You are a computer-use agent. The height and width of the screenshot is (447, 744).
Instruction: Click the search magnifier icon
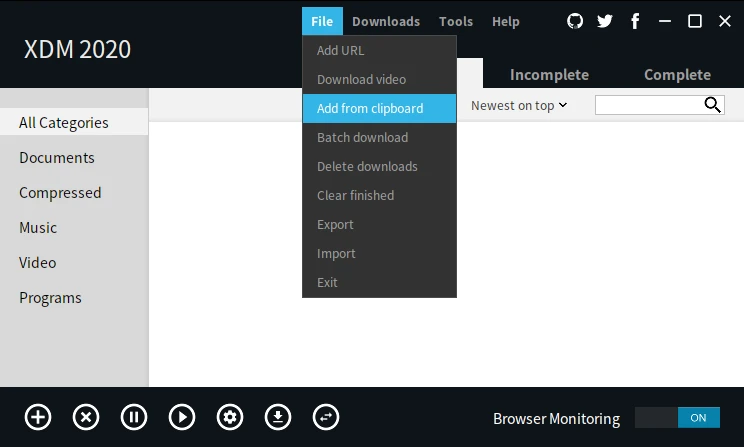pos(713,105)
